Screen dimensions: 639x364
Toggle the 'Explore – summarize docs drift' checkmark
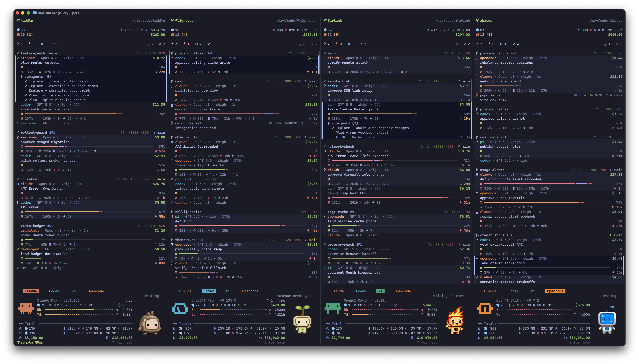(26, 91)
